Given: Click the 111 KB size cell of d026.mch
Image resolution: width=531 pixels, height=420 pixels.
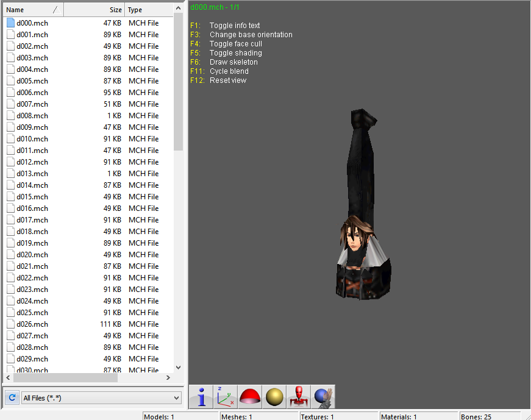Looking at the screenshot, I should coord(110,324).
